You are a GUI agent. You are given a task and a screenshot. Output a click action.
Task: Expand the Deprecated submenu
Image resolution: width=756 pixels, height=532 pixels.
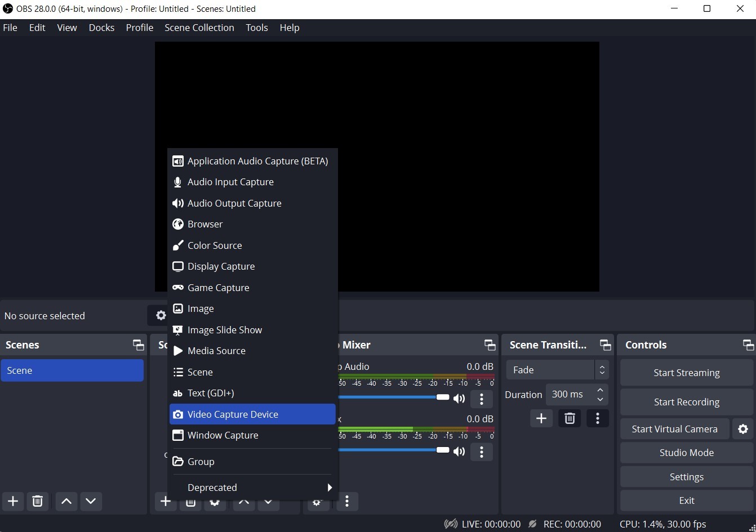pyautogui.click(x=252, y=488)
